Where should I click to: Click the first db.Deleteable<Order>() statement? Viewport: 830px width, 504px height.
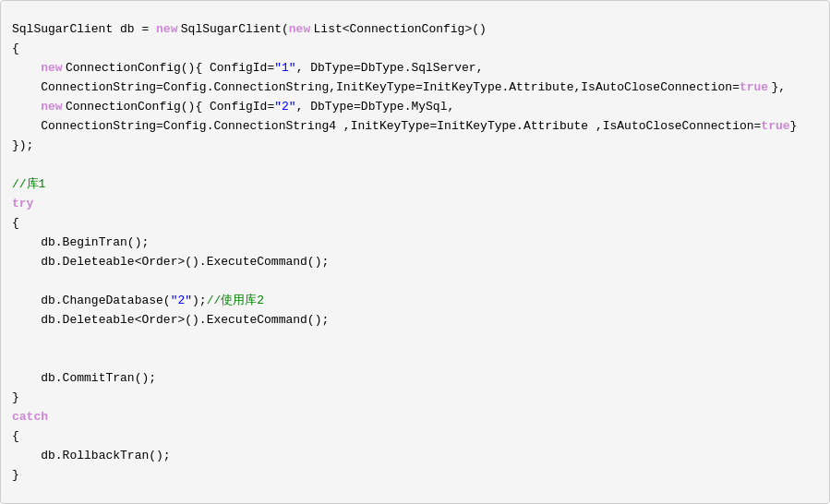coord(184,262)
